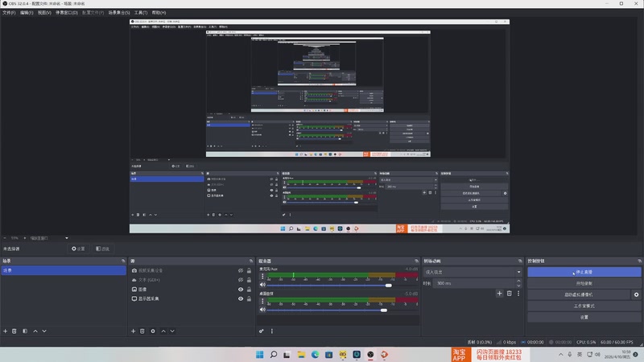This screenshot has width=644, height=362.
Task: Open transition properties three-dot menu
Action: pyautogui.click(x=518, y=294)
